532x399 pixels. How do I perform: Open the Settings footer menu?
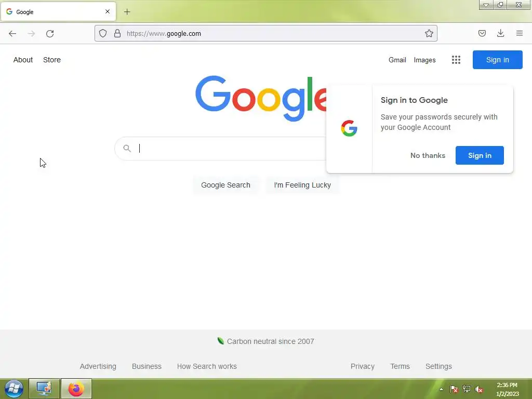(x=438, y=366)
